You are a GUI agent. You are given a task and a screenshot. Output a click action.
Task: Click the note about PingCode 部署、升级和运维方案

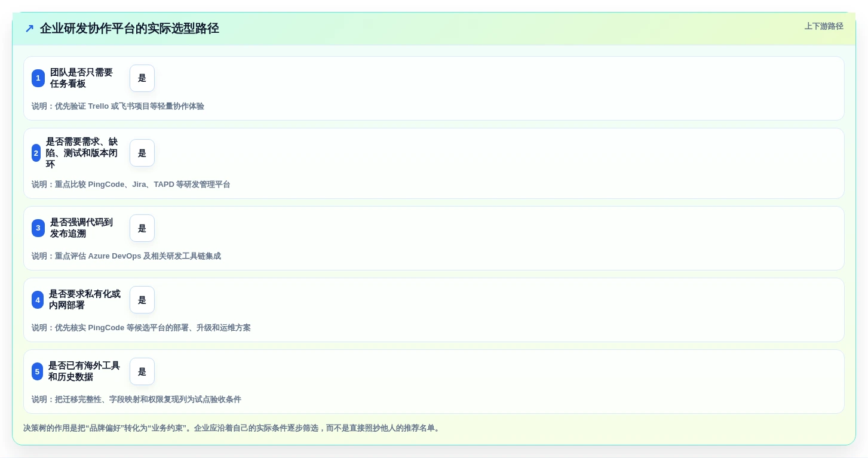(x=141, y=328)
